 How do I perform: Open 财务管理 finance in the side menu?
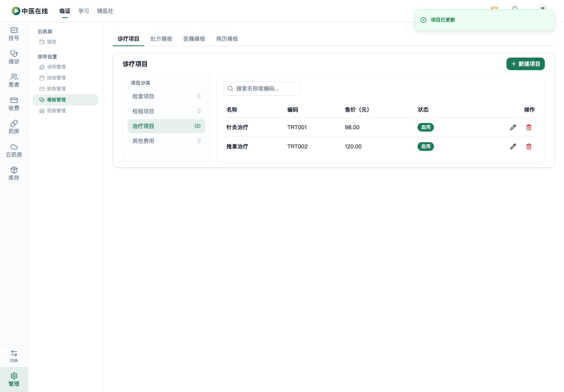point(65,89)
